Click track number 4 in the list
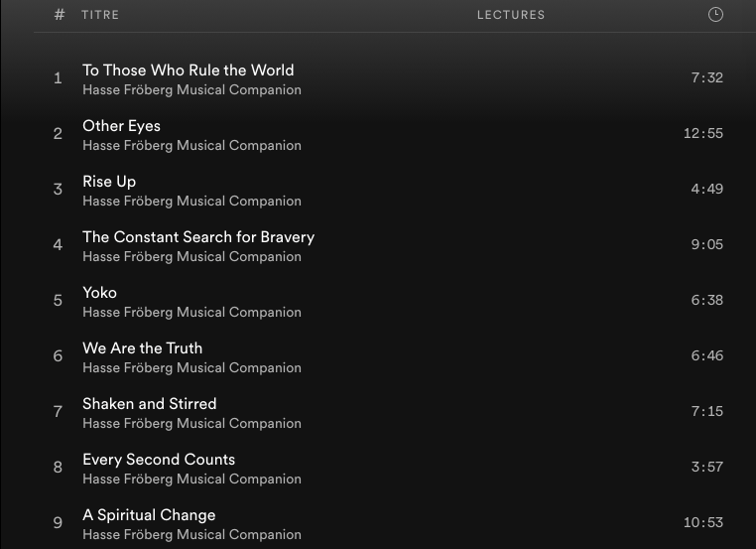 (x=58, y=244)
